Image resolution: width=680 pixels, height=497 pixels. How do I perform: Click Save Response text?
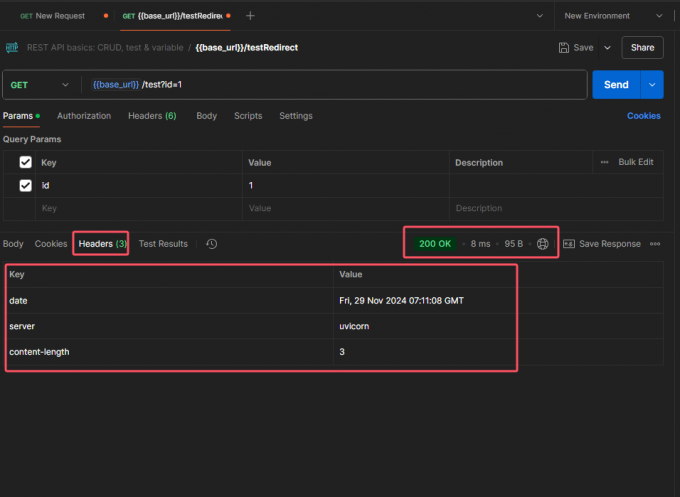pyautogui.click(x=610, y=244)
